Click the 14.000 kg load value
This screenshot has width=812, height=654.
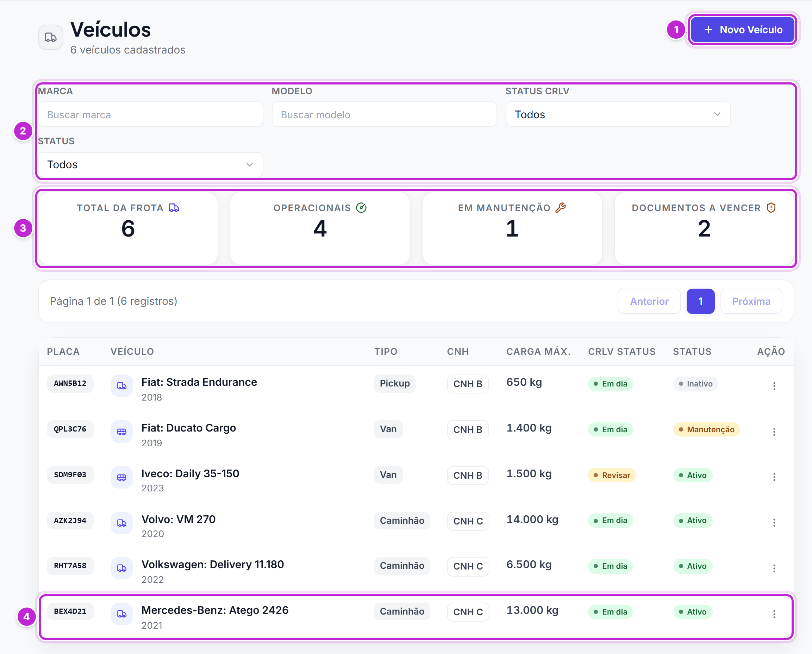(532, 520)
